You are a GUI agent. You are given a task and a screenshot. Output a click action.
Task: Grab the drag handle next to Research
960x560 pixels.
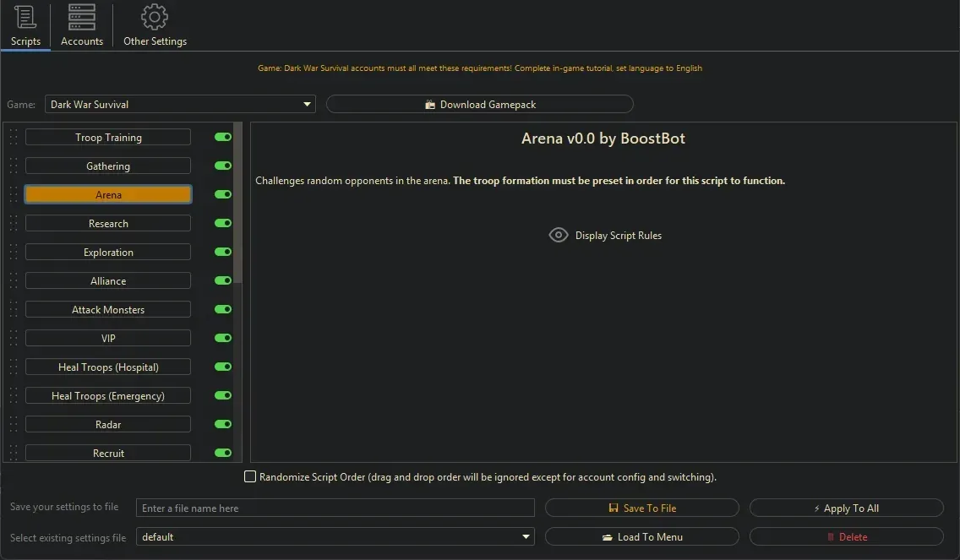point(14,223)
